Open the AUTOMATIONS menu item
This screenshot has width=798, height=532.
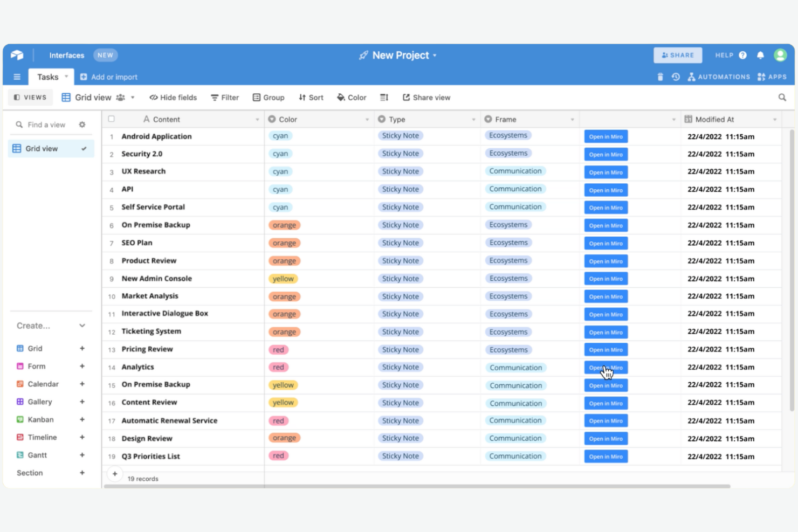(x=719, y=77)
